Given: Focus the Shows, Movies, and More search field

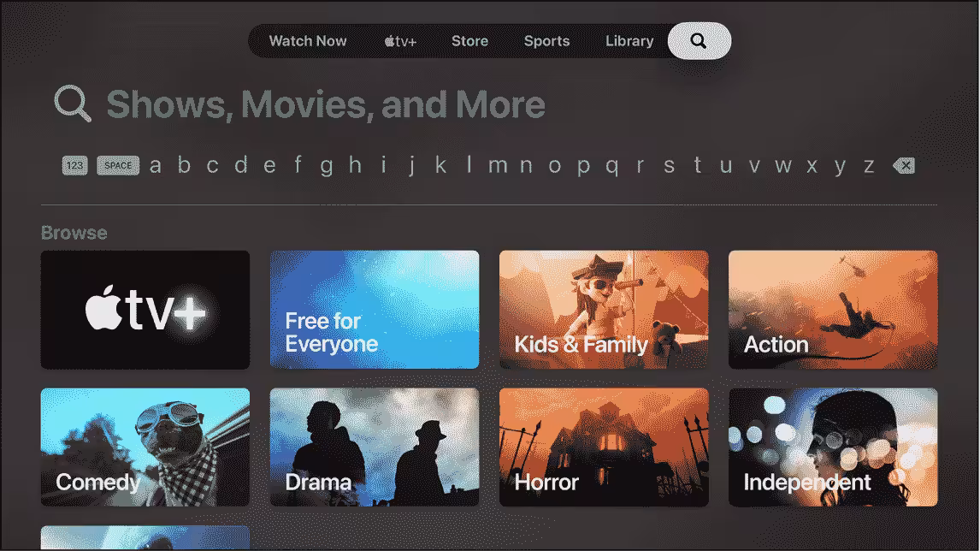Looking at the screenshot, I should [x=325, y=104].
